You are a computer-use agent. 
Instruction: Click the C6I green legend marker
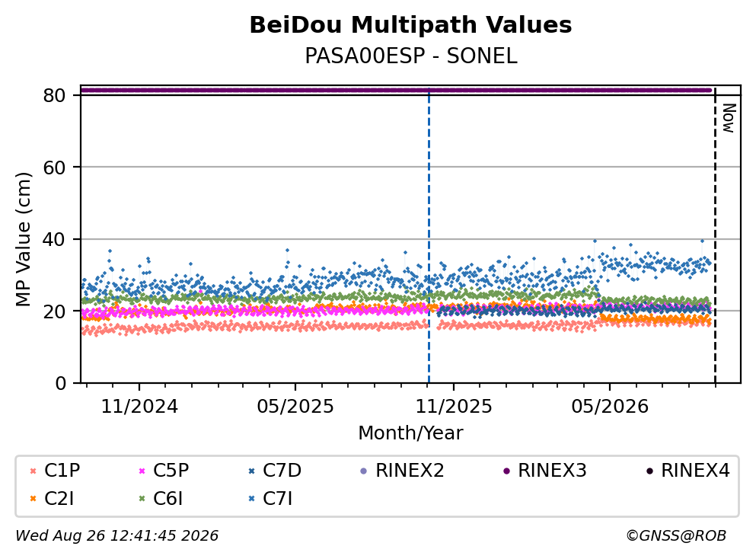pyautogui.click(x=142, y=499)
